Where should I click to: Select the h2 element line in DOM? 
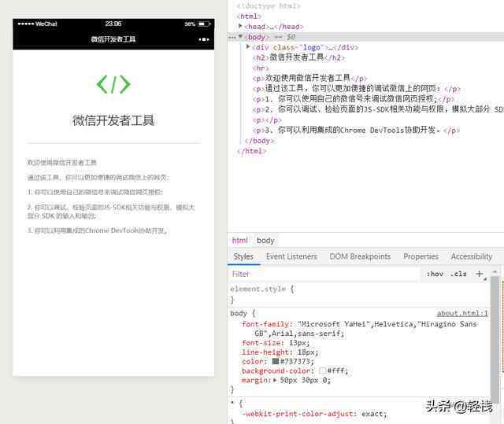(298, 57)
